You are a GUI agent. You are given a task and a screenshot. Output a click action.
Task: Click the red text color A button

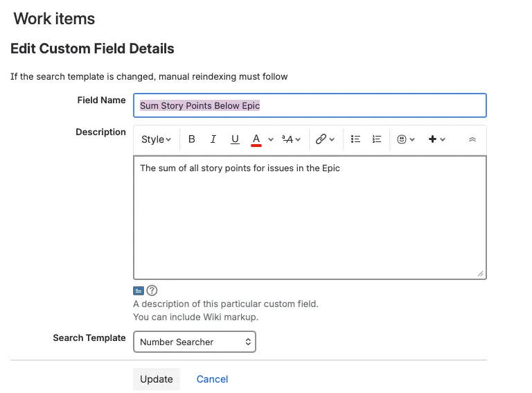tap(256, 139)
